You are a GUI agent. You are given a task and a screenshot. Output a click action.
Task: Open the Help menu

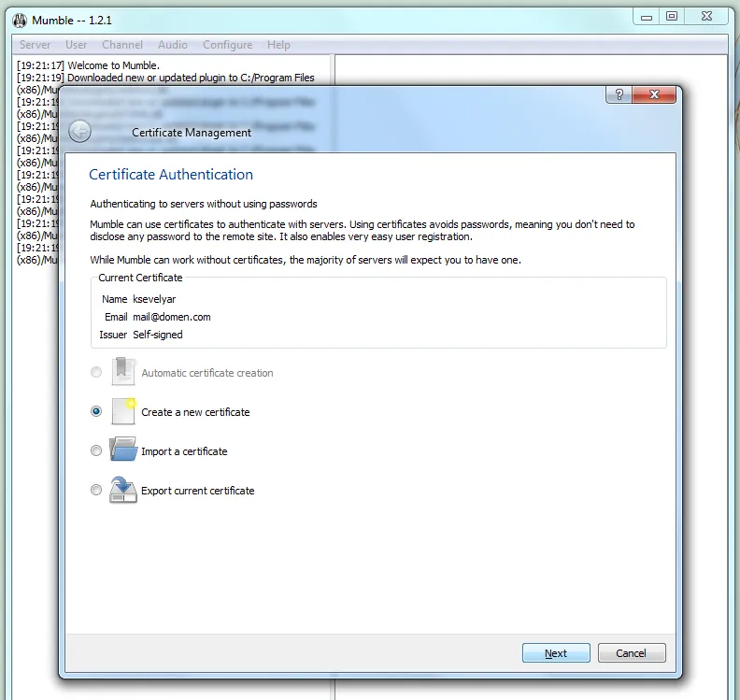click(x=278, y=45)
